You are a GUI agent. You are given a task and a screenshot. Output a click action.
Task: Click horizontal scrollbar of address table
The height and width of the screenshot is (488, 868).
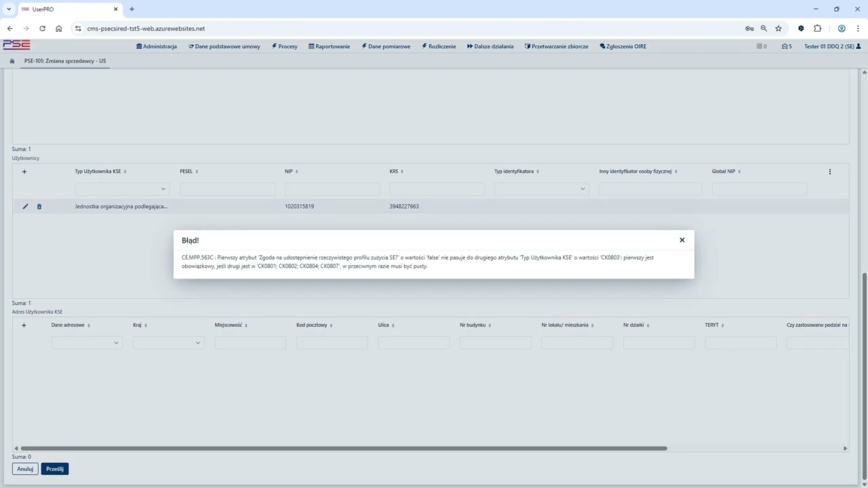344,448
